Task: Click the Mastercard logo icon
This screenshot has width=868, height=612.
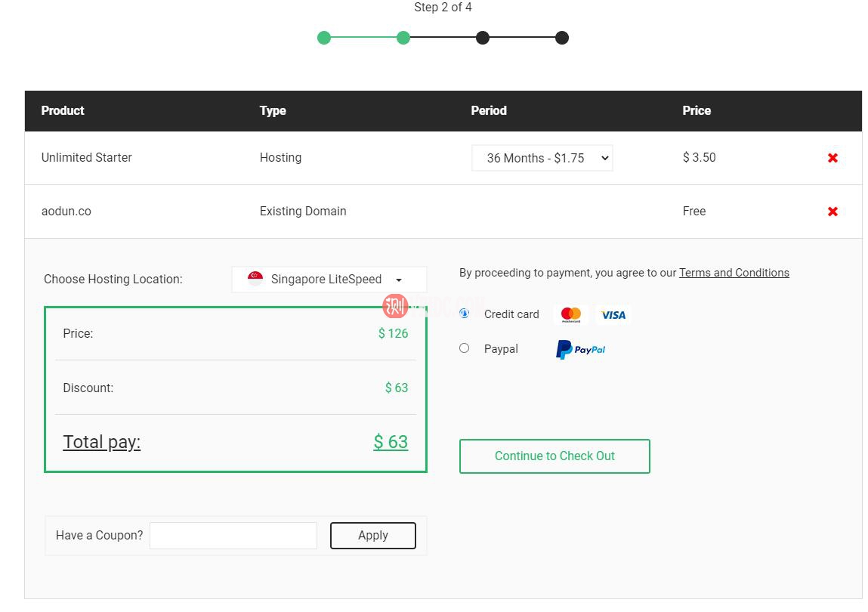Action: [571, 314]
